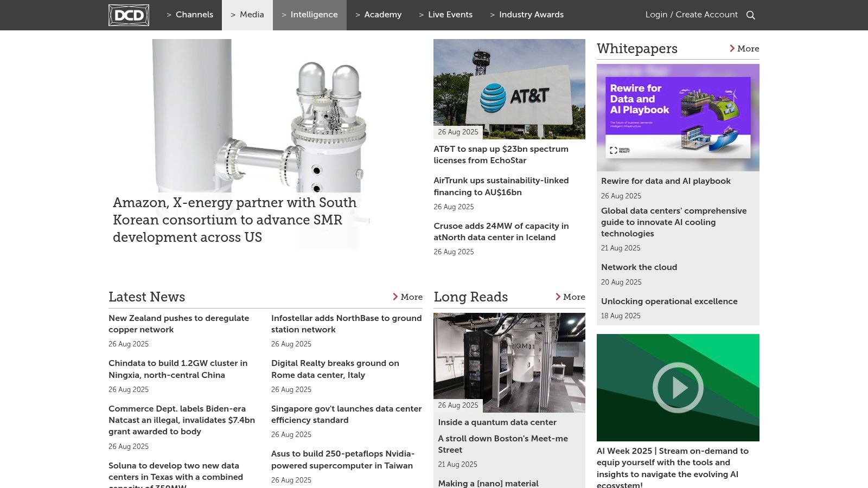Open the quantum data center photo
Screen dimensions: 868x488
pos(509,362)
